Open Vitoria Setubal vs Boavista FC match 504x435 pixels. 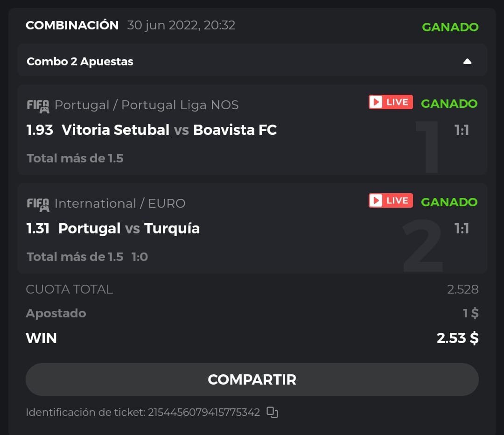coord(169,130)
